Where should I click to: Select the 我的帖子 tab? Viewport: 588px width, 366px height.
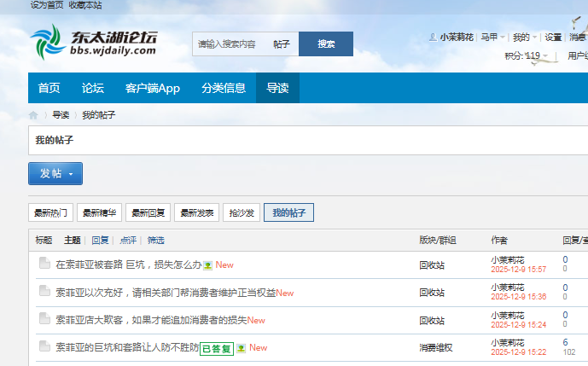pos(288,212)
